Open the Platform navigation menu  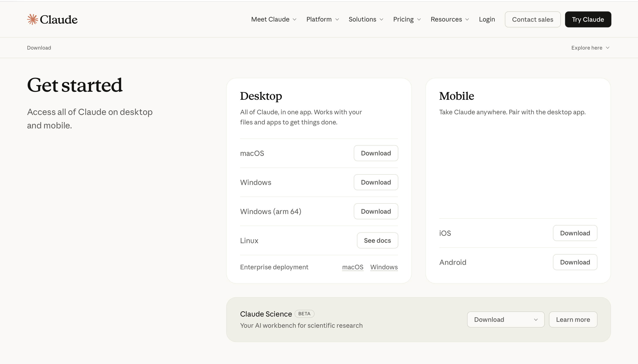coord(322,19)
